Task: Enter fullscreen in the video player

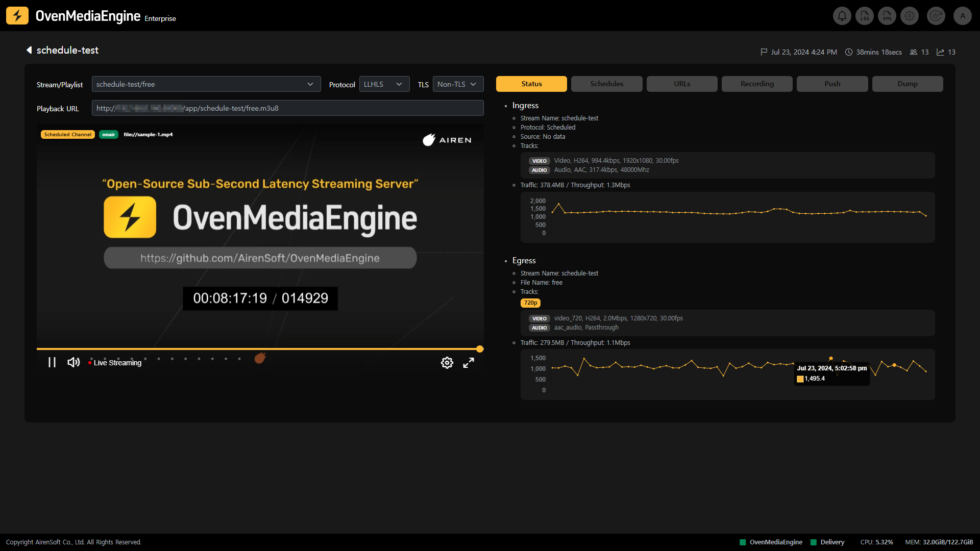Action: (469, 363)
